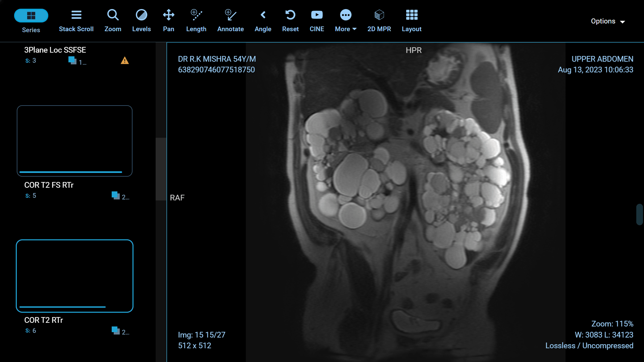Open the Layout arrangement picker
Viewport: 644px width, 362px height.
(412, 20)
